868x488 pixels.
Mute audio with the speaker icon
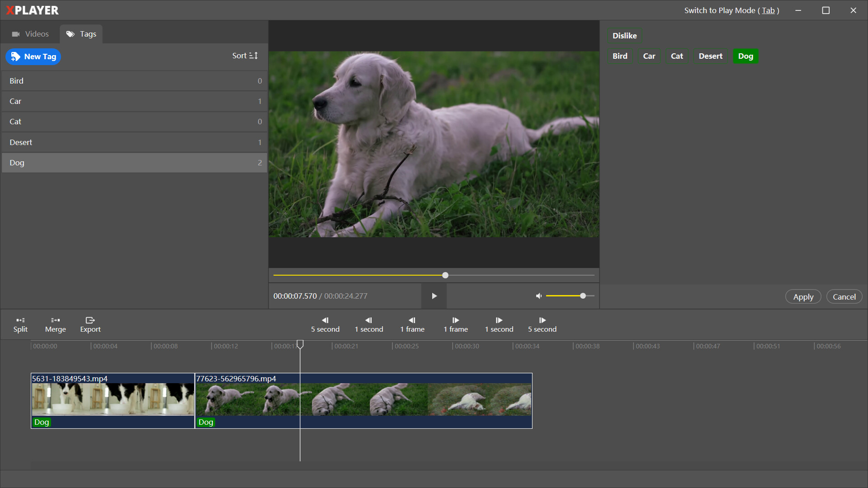pos(538,296)
